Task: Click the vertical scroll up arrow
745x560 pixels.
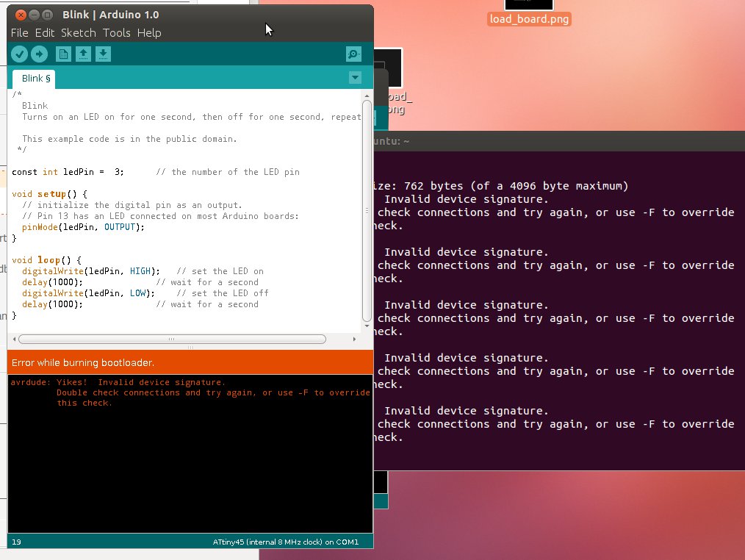Action: pyautogui.click(x=367, y=96)
